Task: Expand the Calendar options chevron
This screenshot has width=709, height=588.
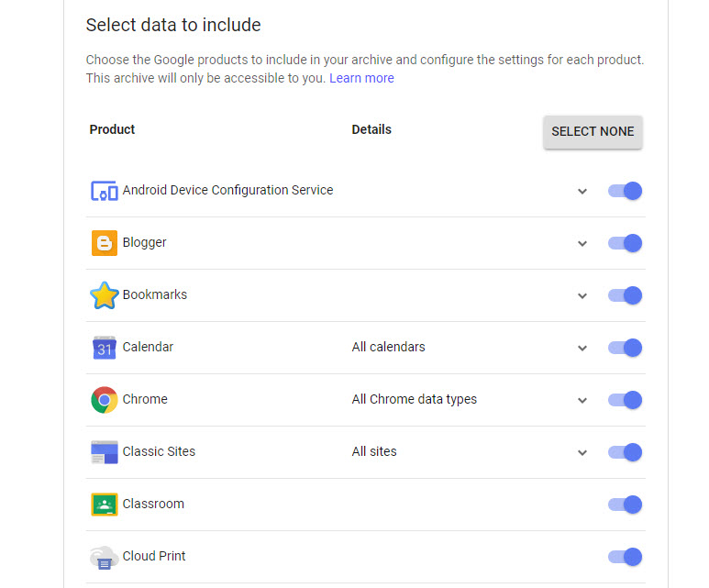Action: (x=582, y=349)
